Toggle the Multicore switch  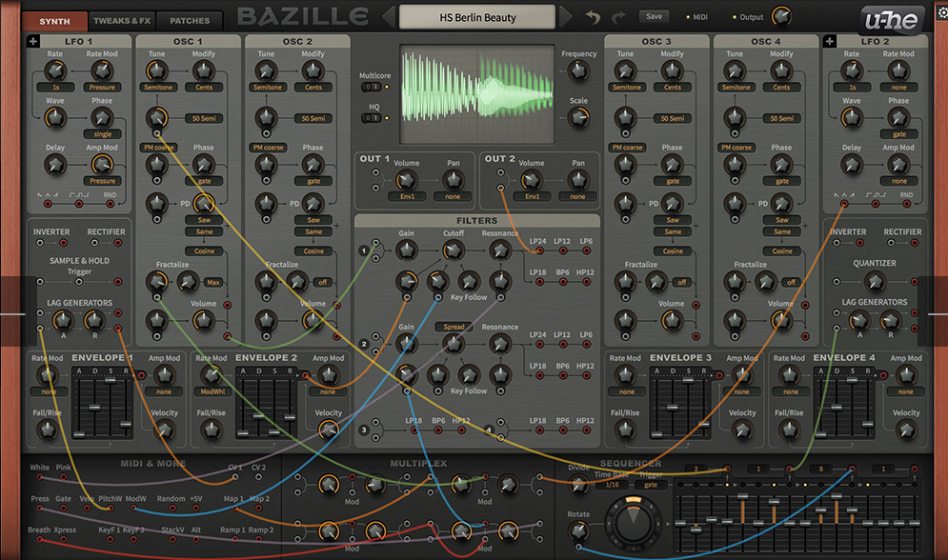(x=372, y=87)
